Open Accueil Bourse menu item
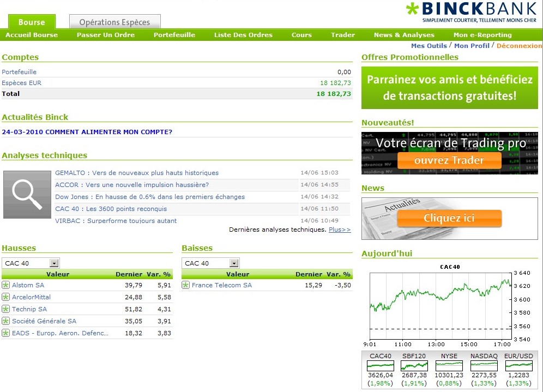The width and height of the screenshot is (543, 392). [32, 35]
